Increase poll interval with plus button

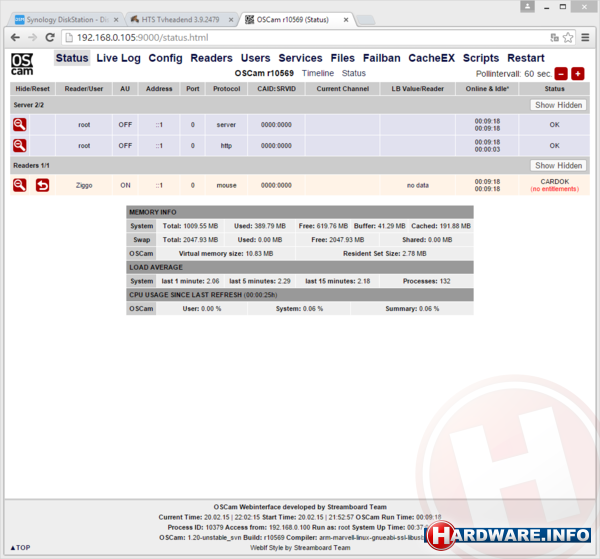[x=578, y=73]
